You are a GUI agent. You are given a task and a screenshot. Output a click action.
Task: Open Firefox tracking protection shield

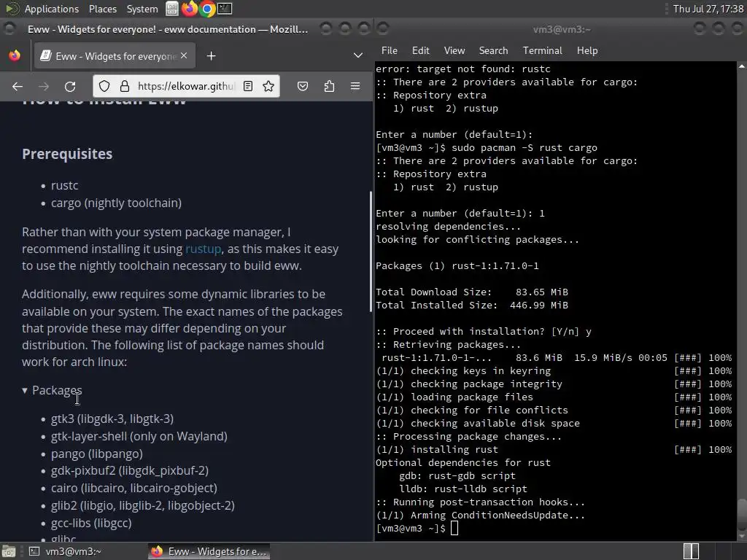tap(104, 86)
